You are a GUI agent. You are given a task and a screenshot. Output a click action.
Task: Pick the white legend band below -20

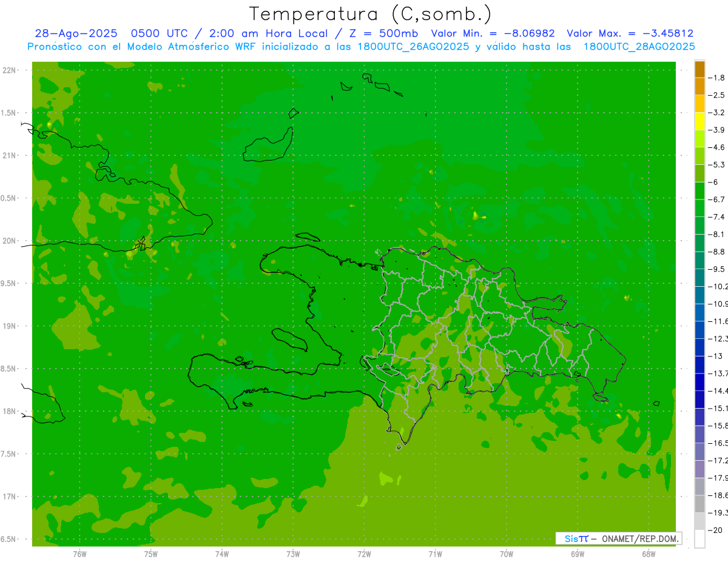(699, 538)
